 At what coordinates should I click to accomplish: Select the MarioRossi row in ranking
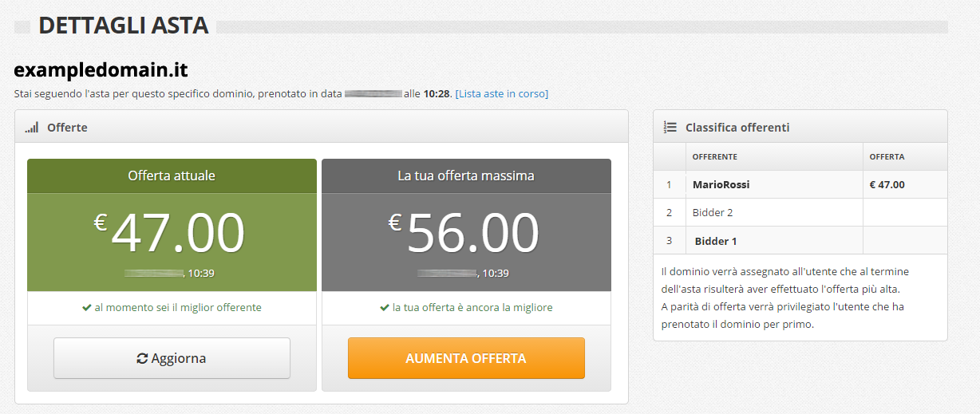800,184
